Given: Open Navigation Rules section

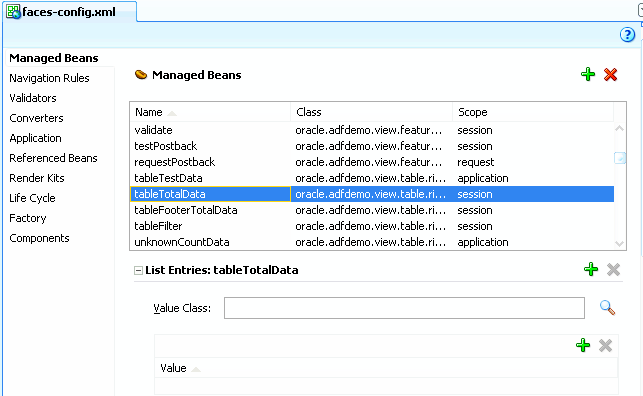Looking at the screenshot, I should (49, 78).
